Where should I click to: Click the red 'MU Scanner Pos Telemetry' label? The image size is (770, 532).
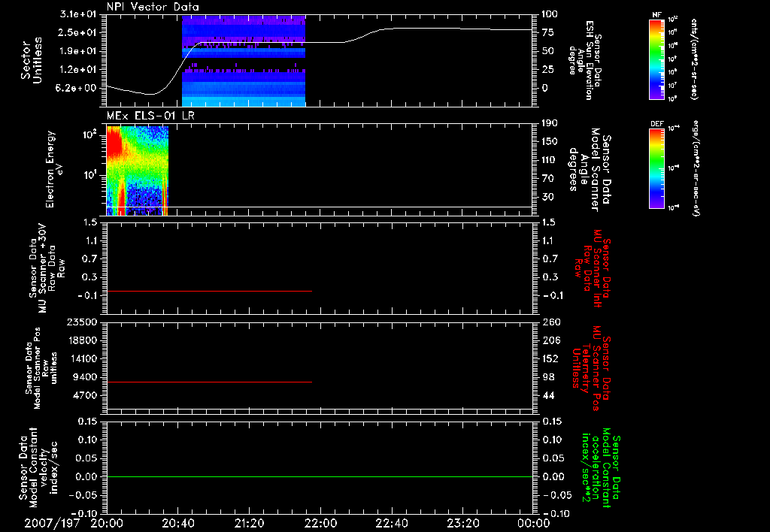click(591, 368)
